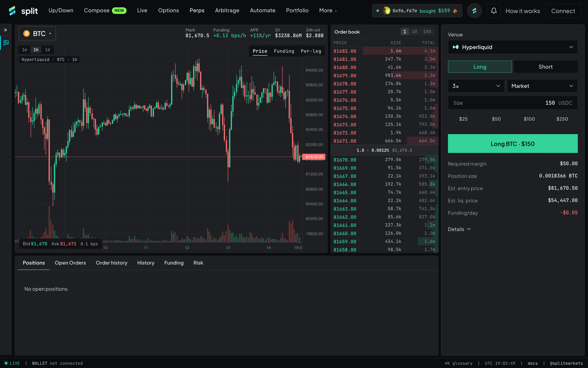This screenshot has height=368, width=588.
Task: Open the Compose nav item
Action: tap(105, 10)
